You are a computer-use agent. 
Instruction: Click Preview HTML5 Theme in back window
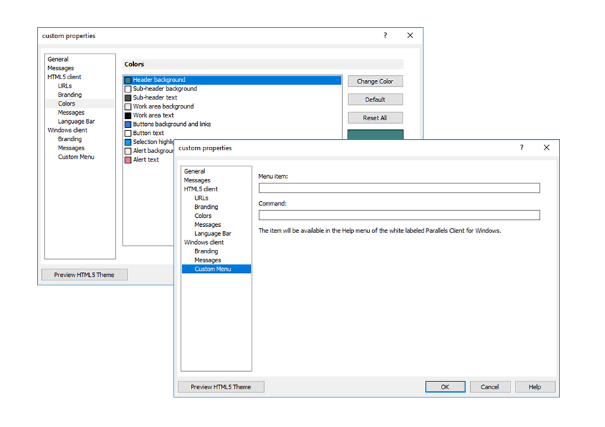tap(84, 275)
